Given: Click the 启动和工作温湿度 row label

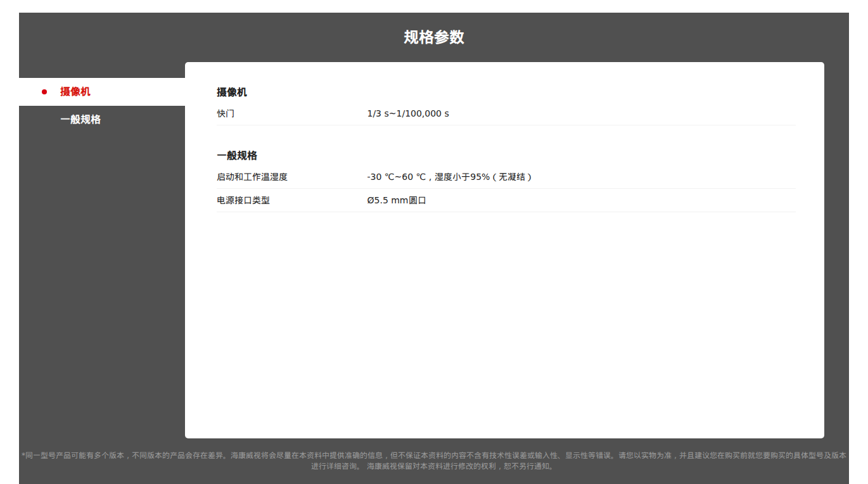Looking at the screenshot, I should click(252, 177).
